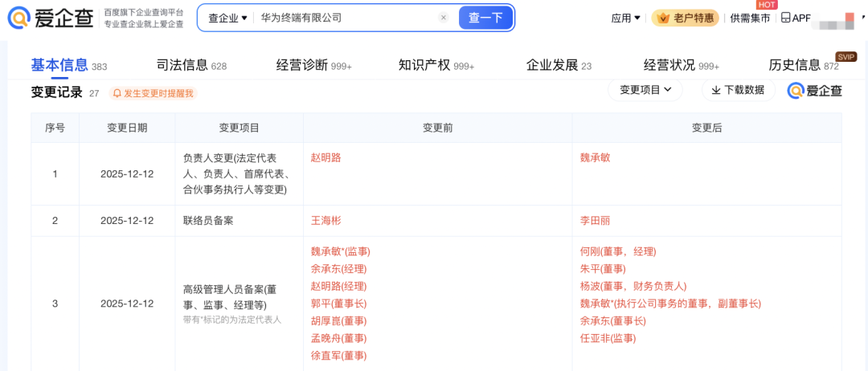The width and height of the screenshot is (868, 371).
Task: Switch to the 司法信息 tab
Action: click(x=182, y=65)
